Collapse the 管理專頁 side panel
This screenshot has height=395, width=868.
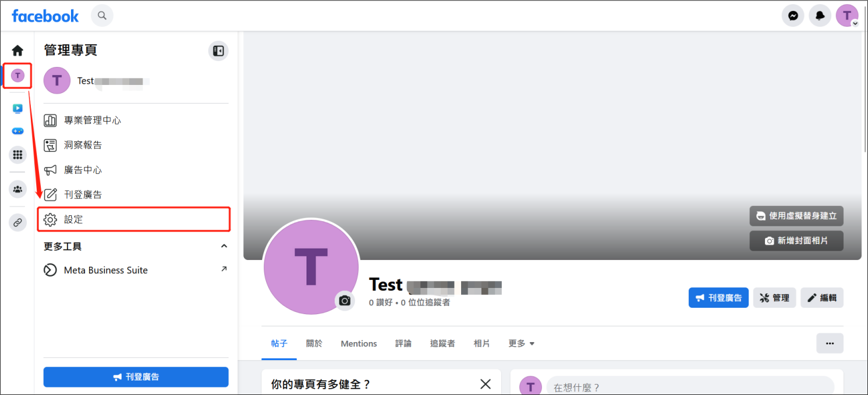(218, 51)
